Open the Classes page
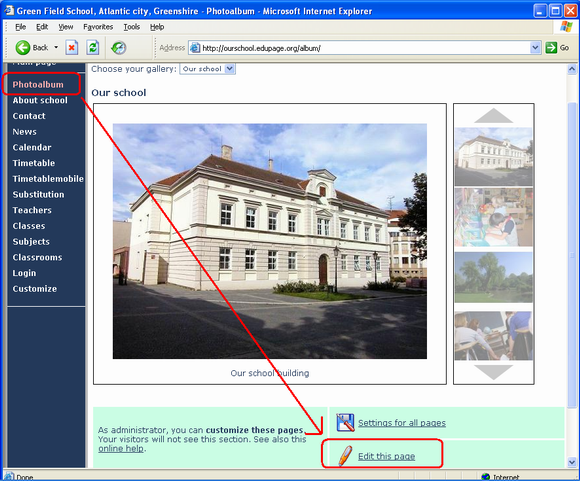 (29, 226)
